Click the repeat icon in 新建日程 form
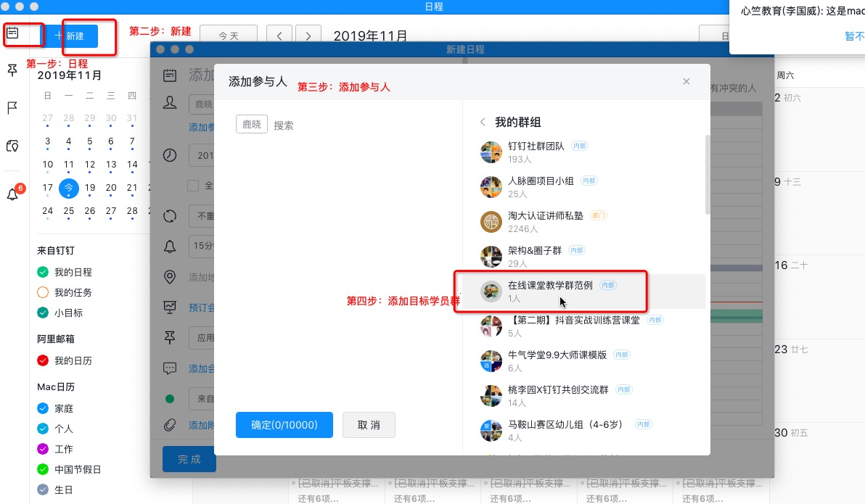The width and height of the screenshot is (865, 504). (170, 216)
